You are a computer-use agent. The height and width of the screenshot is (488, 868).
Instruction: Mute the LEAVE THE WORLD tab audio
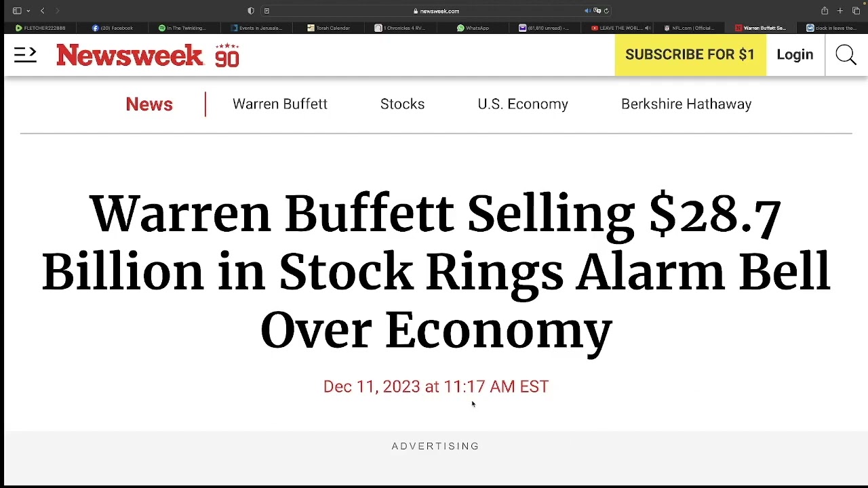[x=648, y=28]
